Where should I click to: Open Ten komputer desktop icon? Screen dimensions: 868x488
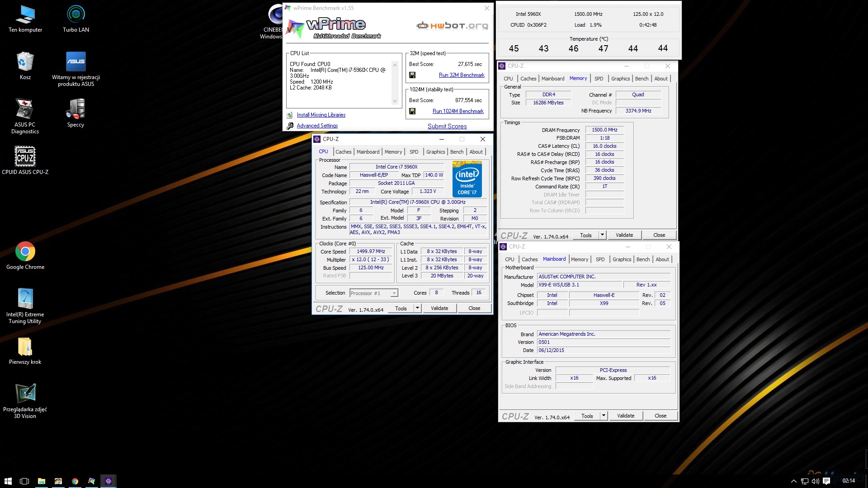25,19
